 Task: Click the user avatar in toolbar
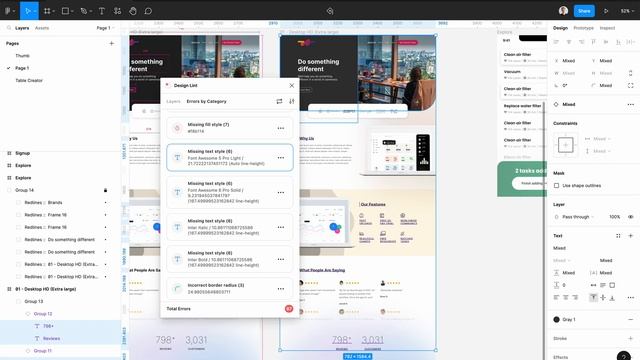pyautogui.click(x=563, y=11)
